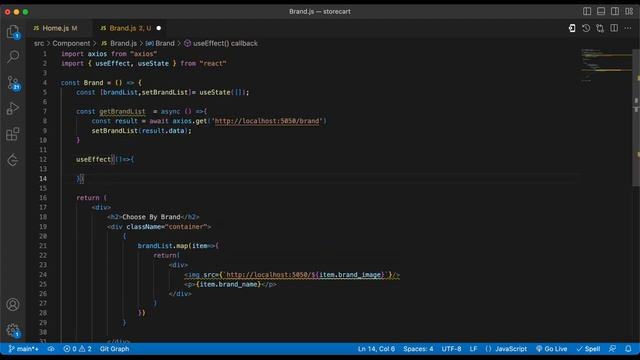This screenshot has width=640, height=360.
Task: Open Customize Layout icon in title bar
Action: tap(629, 11)
